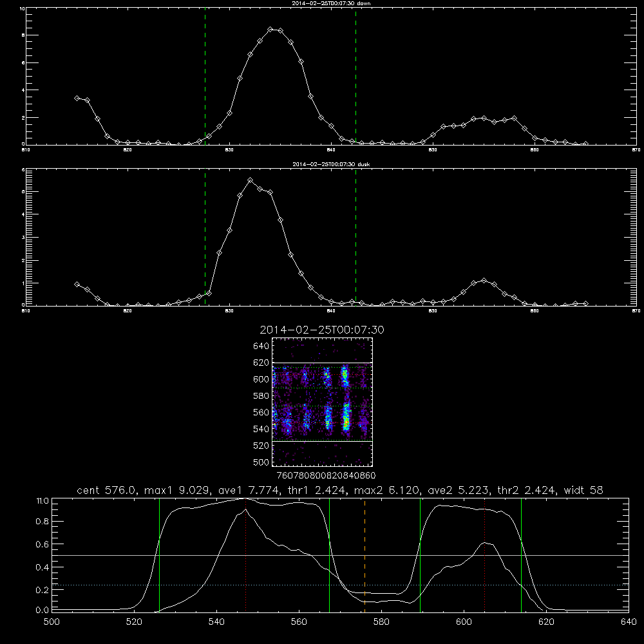Viewport: 644px width, 644px height.
Task: Click the "0.4" y-axis label of bottom plot
Action: coord(43,567)
